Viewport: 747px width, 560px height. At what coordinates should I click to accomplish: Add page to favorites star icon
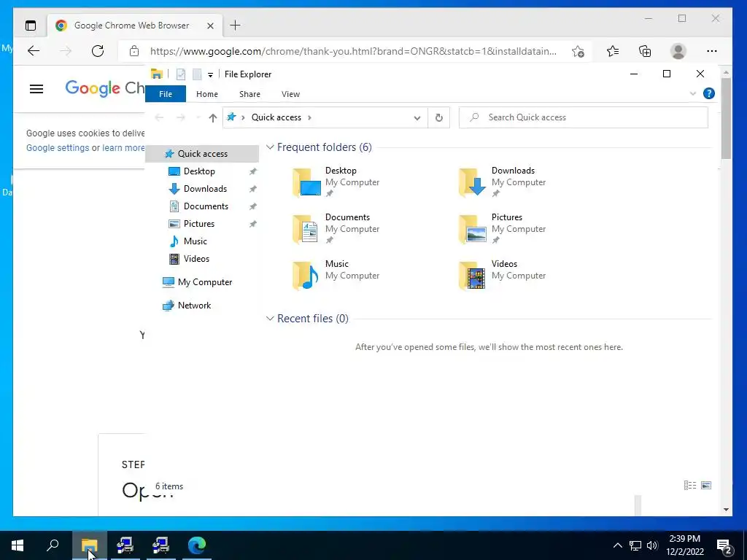pyautogui.click(x=578, y=51)
